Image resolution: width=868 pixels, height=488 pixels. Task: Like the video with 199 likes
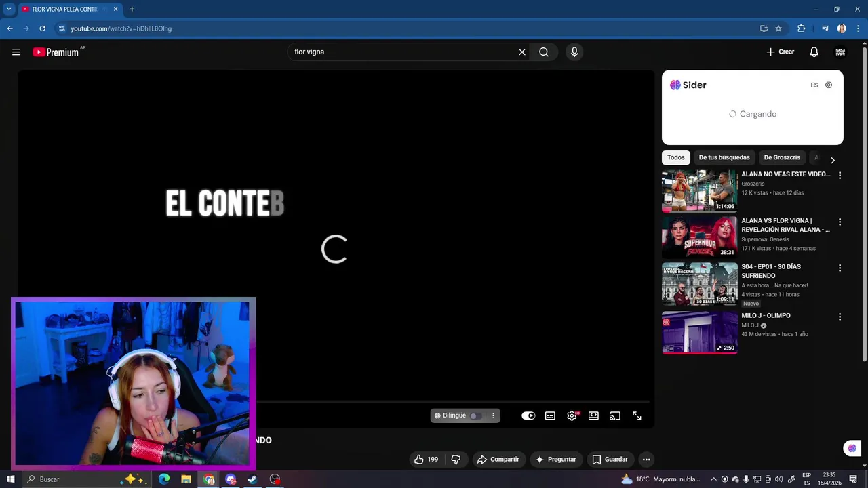click(427, 460)
